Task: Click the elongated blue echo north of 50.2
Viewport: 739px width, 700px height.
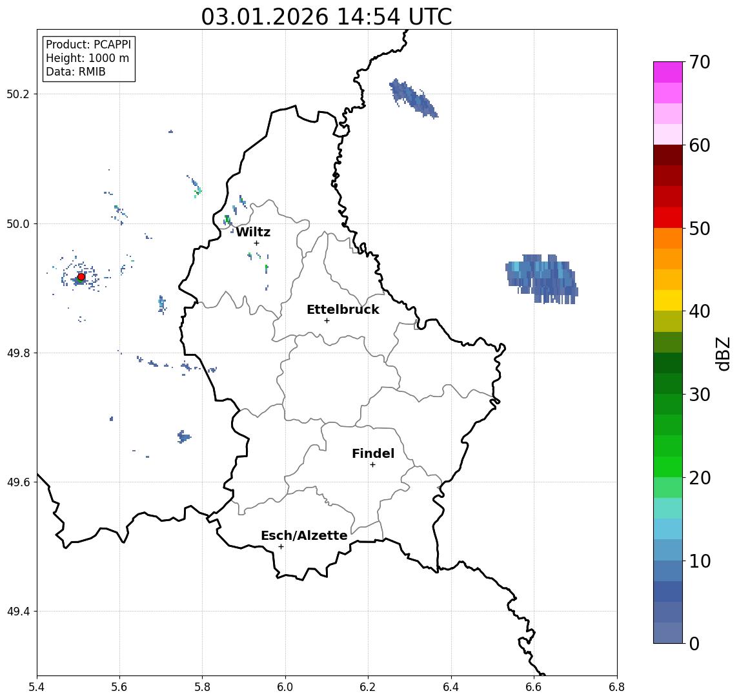Action: click(414, 98)
